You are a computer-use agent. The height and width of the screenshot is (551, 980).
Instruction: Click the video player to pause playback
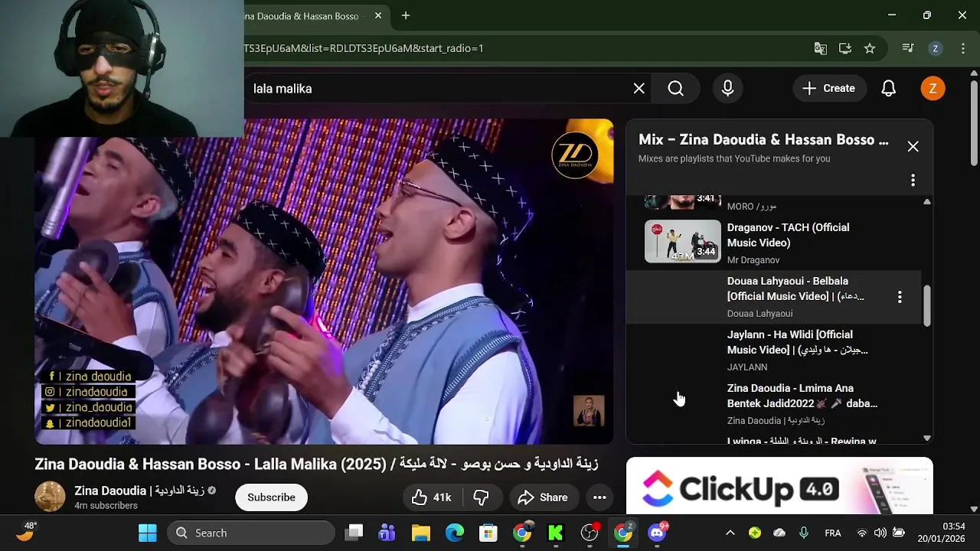(324, 282)
